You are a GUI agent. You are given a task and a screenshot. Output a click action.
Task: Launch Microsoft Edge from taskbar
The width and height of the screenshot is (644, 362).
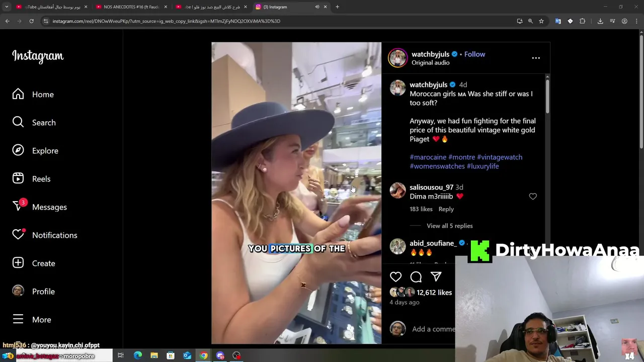coord(137,356)
